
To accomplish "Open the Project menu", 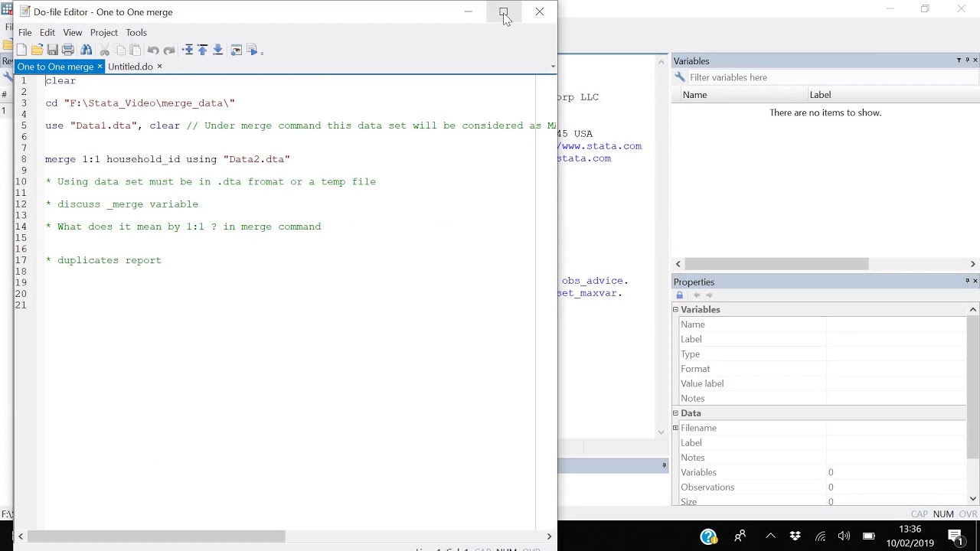I will coord(104,32).
